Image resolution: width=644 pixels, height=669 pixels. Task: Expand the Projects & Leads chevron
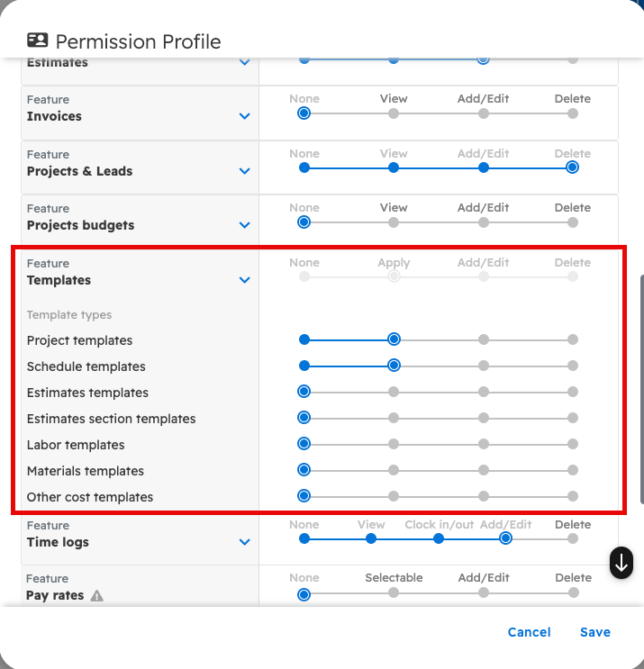pos(244,171)
